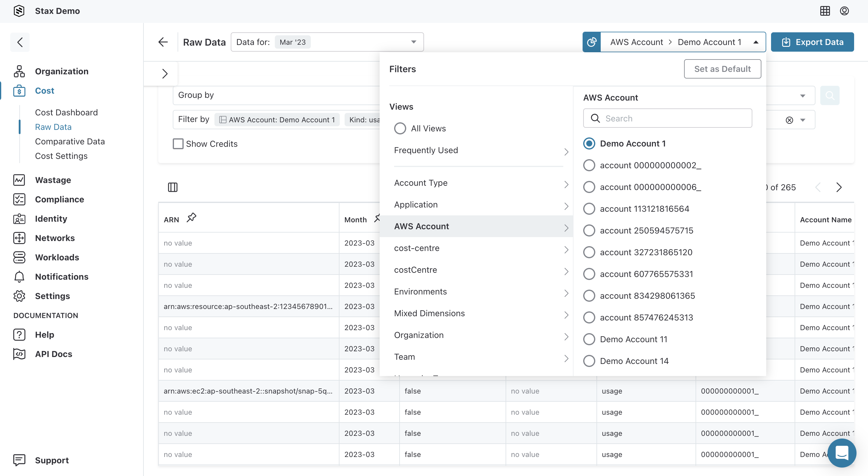Click the Notifications bell icon
The width and height of the screenshot is (868, 476).
point(19,277)
